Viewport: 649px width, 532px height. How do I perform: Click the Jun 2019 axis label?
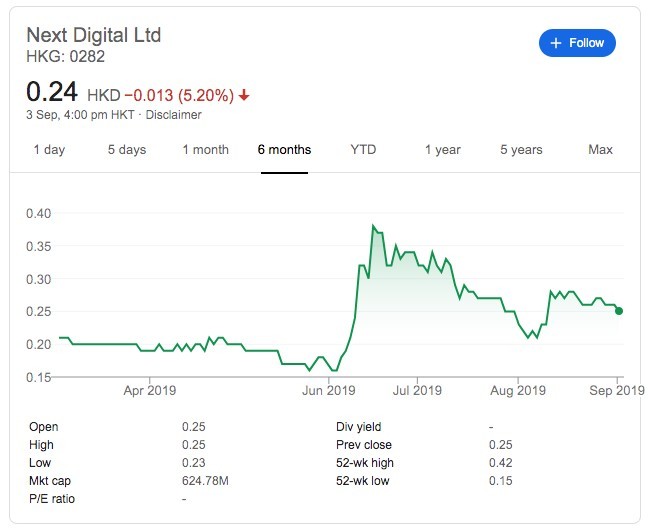point(328,391)
